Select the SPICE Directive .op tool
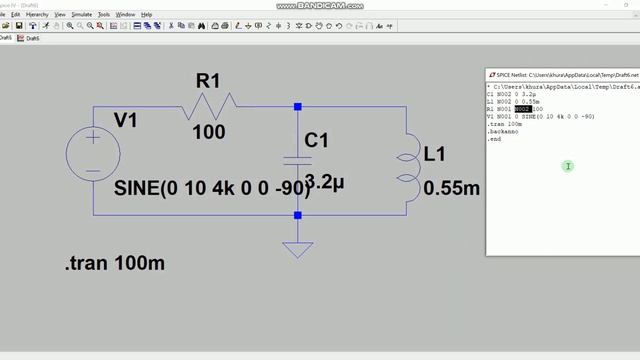The width and height of the screenshot is (640, 360). pos(390,26)
